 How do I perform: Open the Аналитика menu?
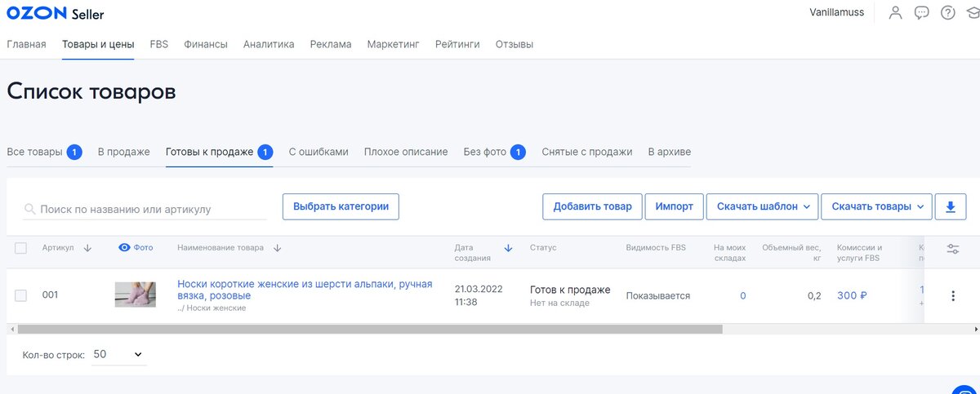(269, 44)
